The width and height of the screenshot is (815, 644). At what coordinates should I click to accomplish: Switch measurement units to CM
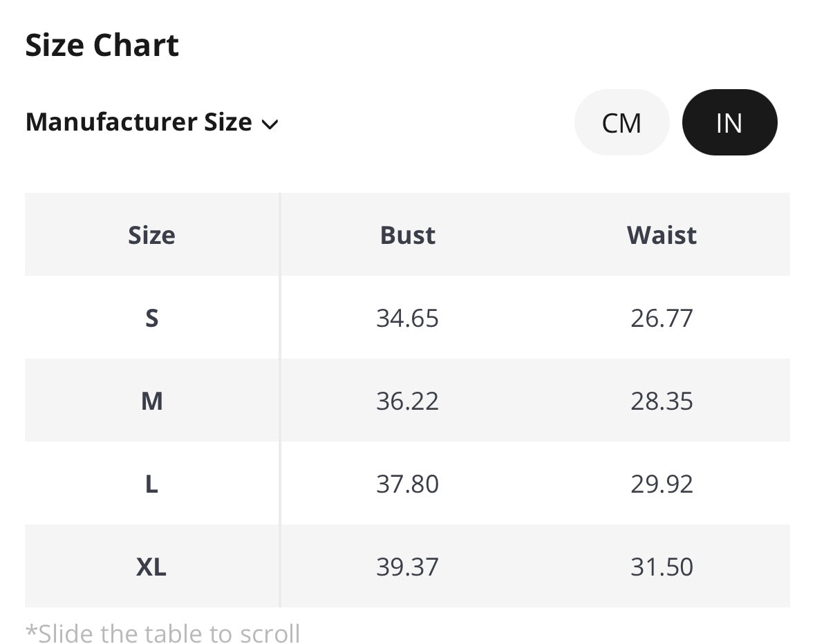point(621,123)
